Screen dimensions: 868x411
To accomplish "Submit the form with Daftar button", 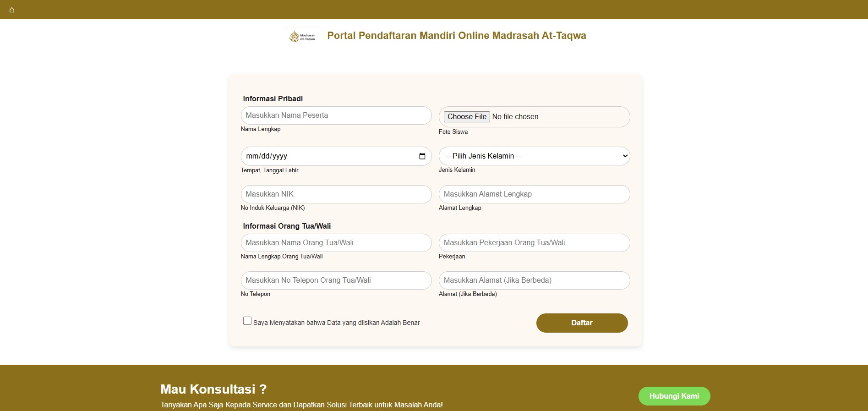I will point(582,323).
